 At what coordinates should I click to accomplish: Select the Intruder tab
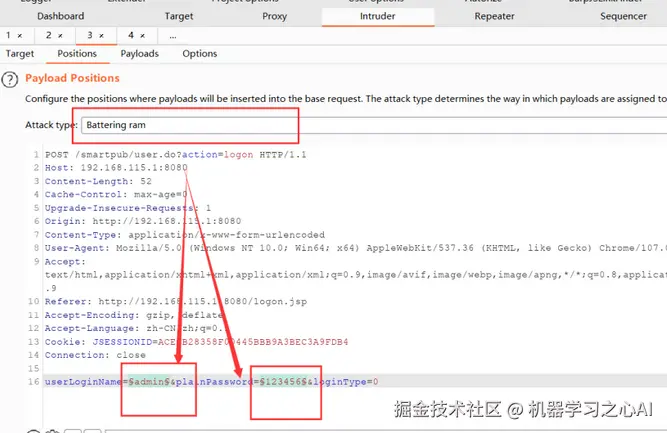click(x=378, y=16)
